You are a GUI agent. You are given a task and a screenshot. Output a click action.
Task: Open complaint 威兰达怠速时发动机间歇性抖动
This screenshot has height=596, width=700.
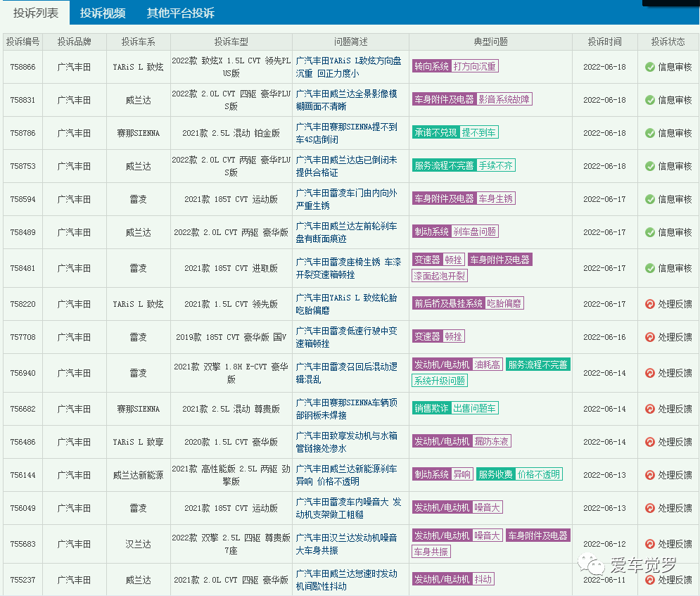point(346,580)
